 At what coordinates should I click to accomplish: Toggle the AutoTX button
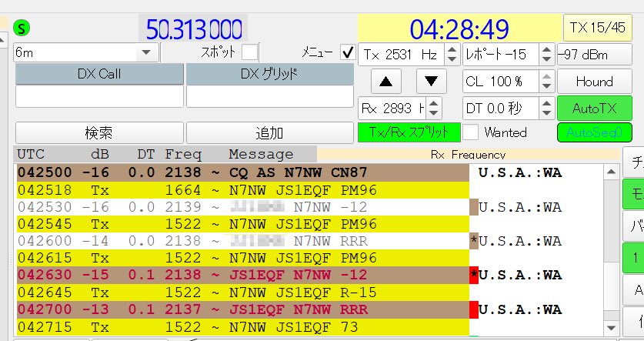pos(594,109)
